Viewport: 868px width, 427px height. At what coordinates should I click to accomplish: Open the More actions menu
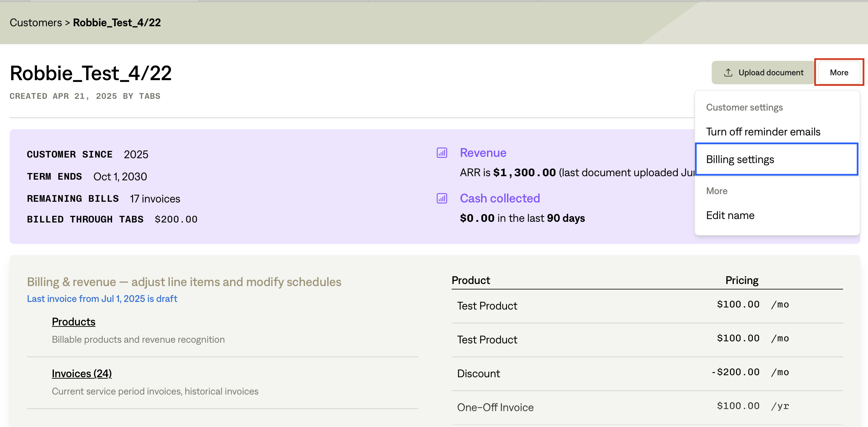tap(839, 72)
